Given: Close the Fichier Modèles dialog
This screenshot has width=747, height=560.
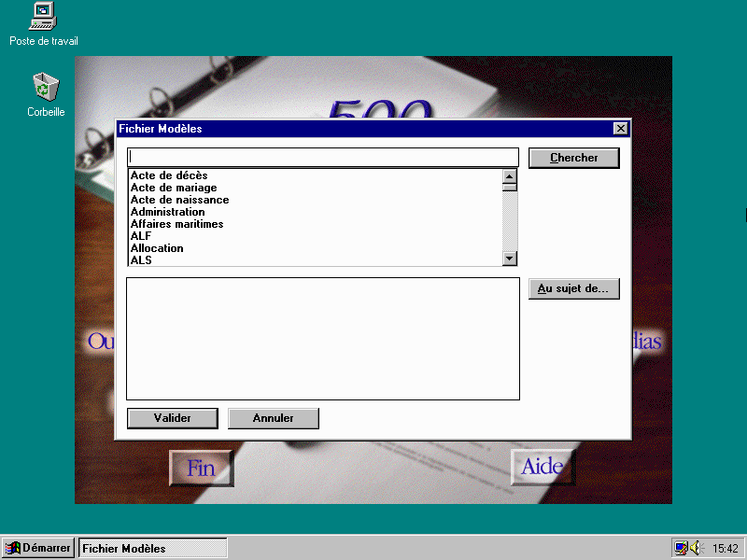Looking at the screenshot, I should [x=620, y=129].
